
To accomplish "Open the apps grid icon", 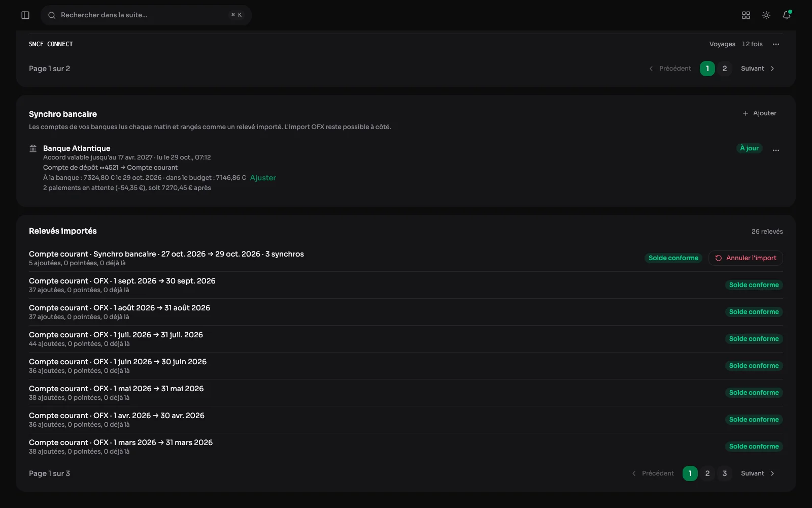I will tap(746, 15).
